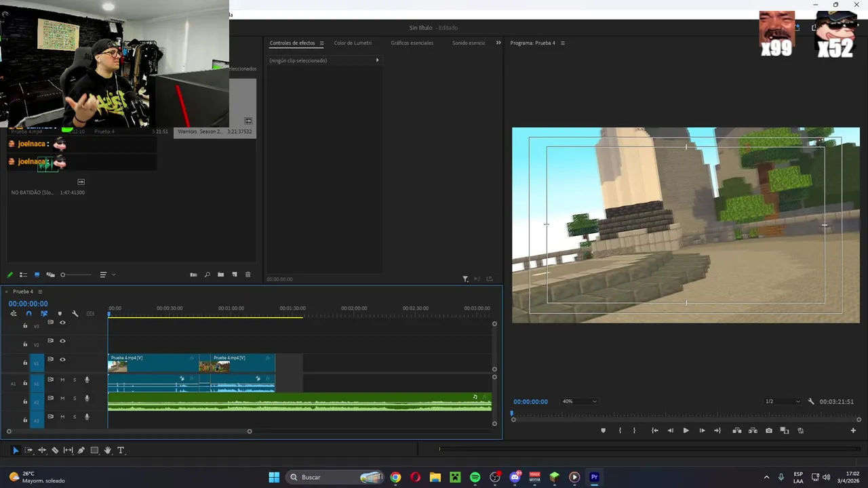
Task: Toggle V2 track output eye
Action: tap(62, 341)
